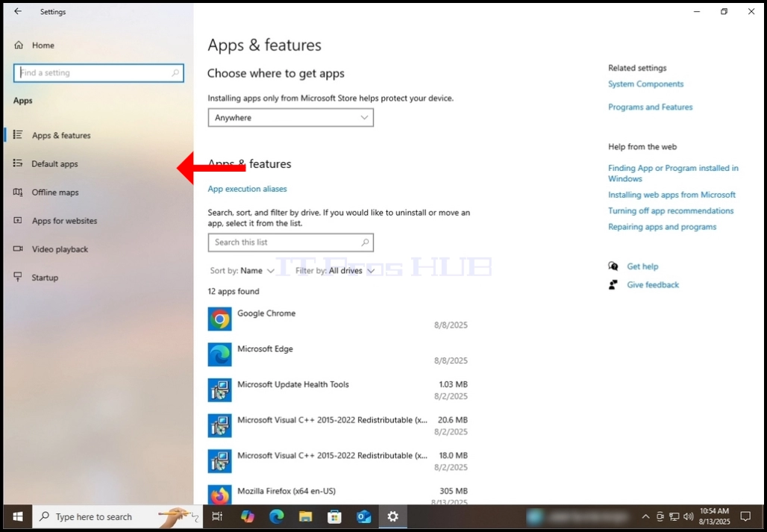
Task: Click the Startup icon in sidebar
Action: pyautogui.click(x=18, y=278)
